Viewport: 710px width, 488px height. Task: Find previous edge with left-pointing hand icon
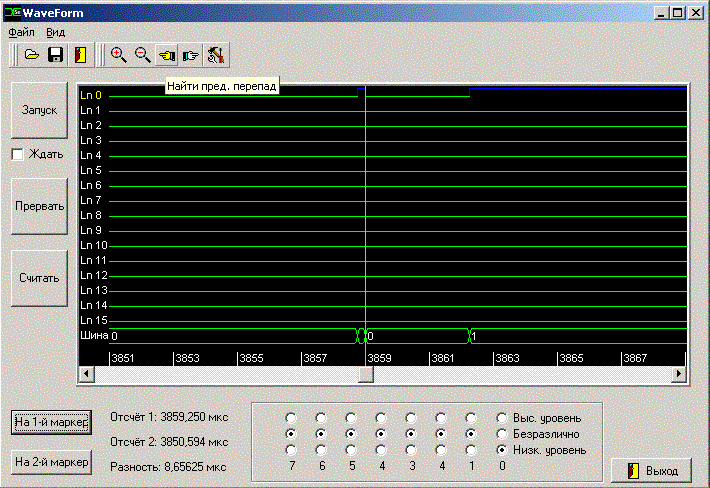coord(167,55)
